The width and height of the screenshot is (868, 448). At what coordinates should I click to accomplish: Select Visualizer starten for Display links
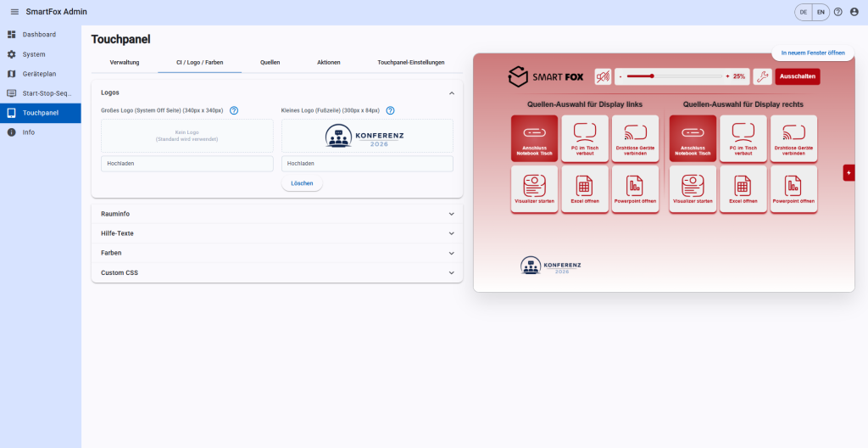(534, 189)
